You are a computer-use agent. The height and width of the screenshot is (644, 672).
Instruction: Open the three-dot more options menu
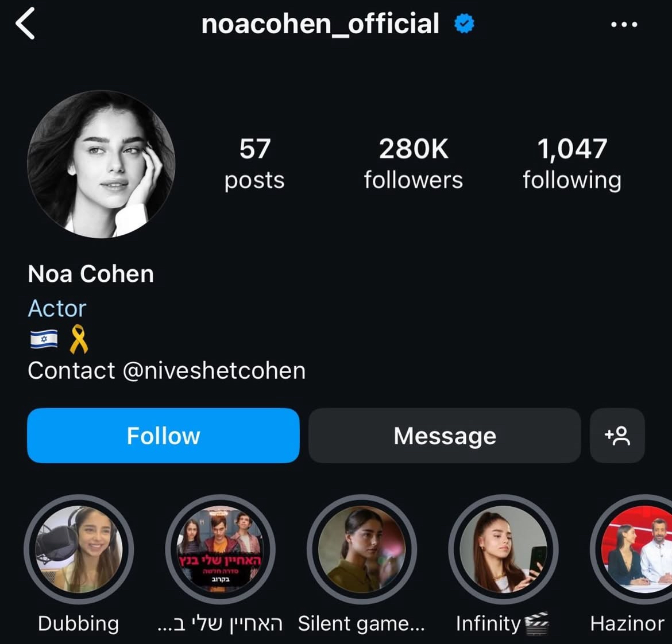pos(624,25)
